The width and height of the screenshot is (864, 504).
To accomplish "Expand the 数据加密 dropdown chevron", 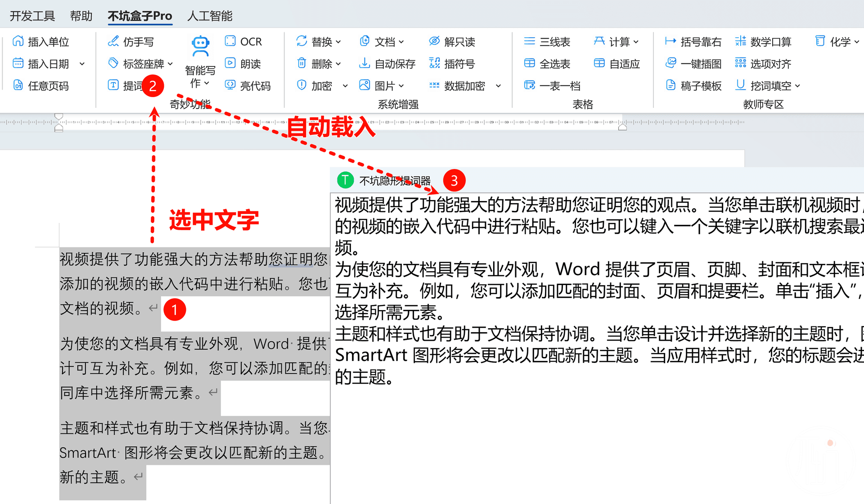I will click(498, 86).
